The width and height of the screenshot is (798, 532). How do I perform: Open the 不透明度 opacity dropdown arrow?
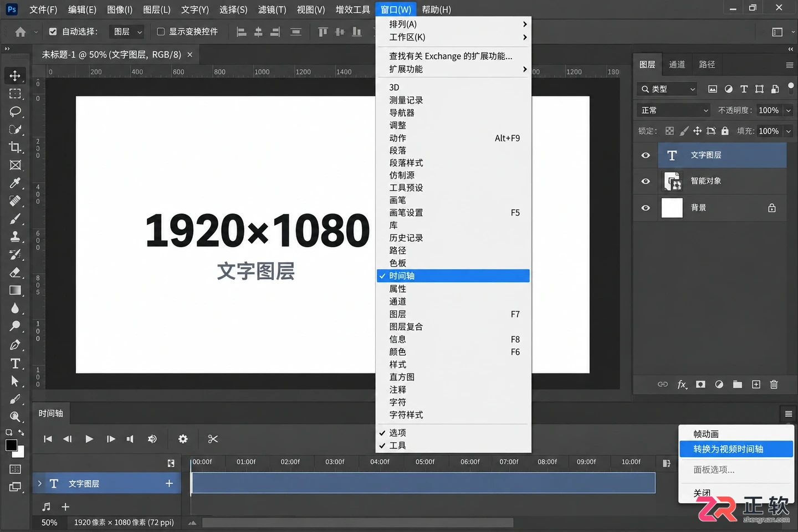[788, 110]
